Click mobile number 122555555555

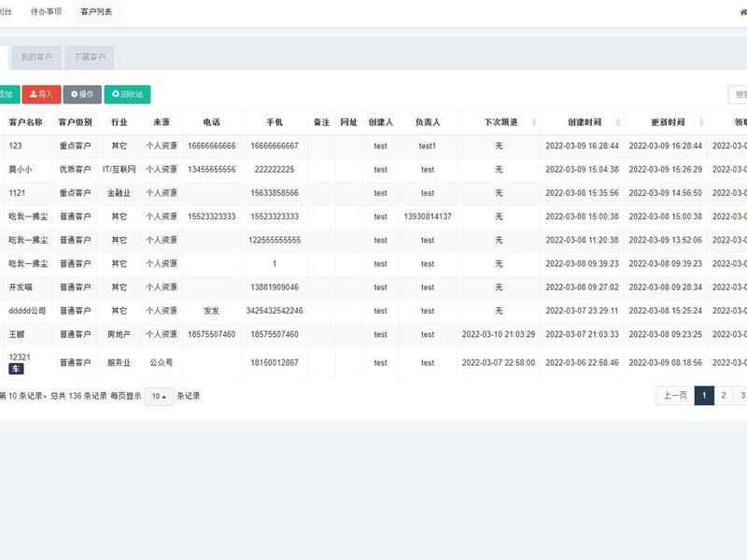coord(275,240)
